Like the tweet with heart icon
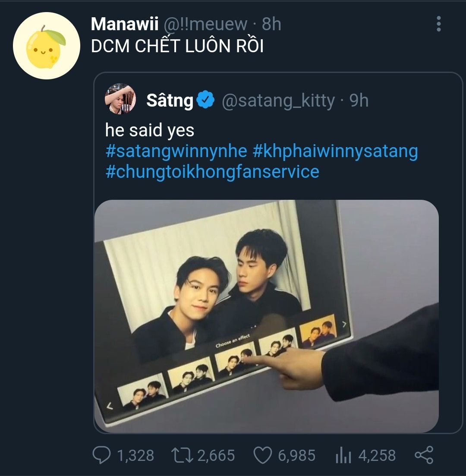This screenshot has width=466, height=476. (261, 455)
